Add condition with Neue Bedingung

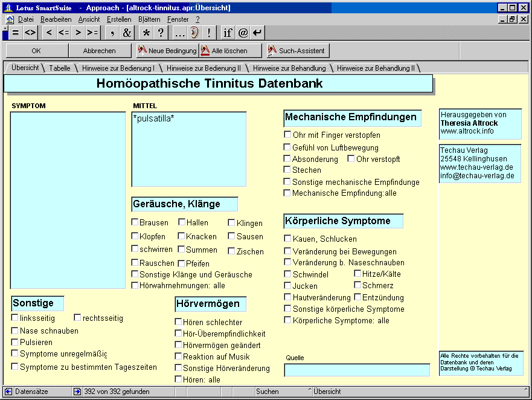[168, 51]
